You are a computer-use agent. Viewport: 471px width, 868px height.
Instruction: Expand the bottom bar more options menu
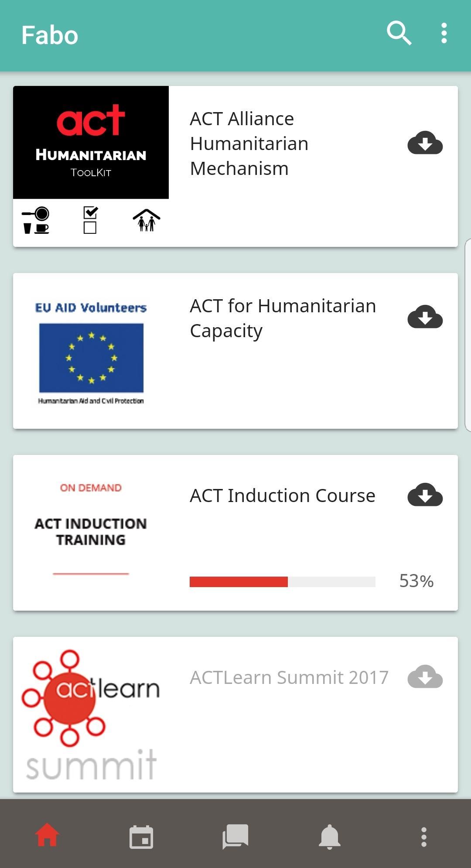(x=424, y=837)
